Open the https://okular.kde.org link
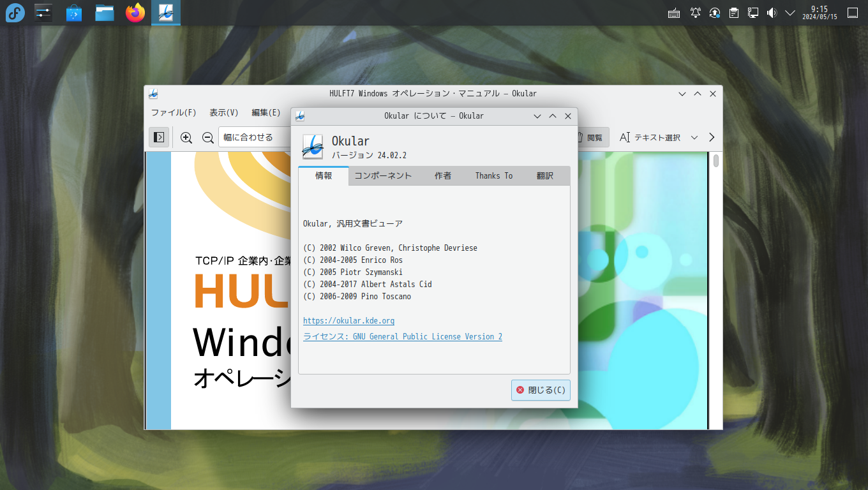The width and height of the screenshot is (868, 490). point(348,321)
